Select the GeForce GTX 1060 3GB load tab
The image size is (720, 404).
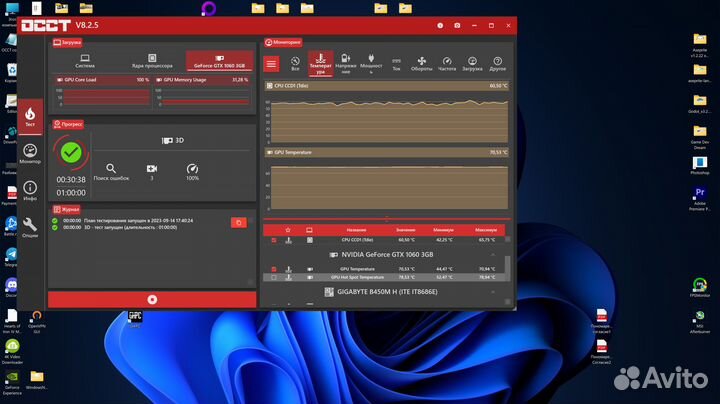[219, 61]
